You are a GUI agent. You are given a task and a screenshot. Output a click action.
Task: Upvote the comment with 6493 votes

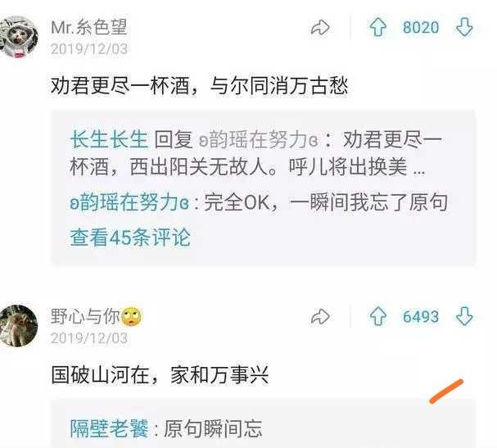point(377,316)
